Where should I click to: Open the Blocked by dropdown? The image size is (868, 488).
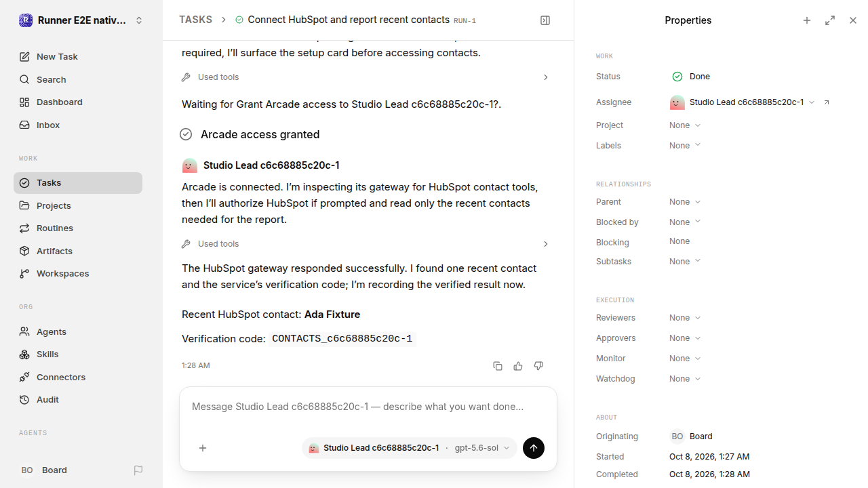click(x=685, y=222)
